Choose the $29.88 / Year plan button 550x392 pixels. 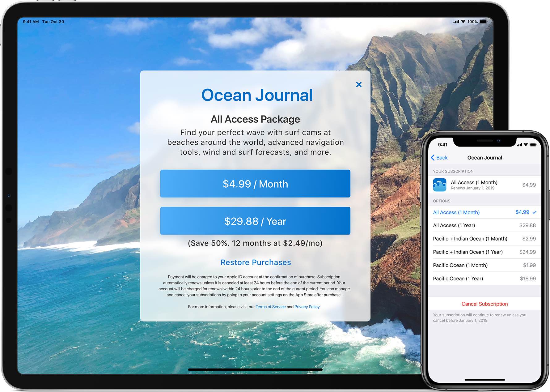[x=255, y=221]
